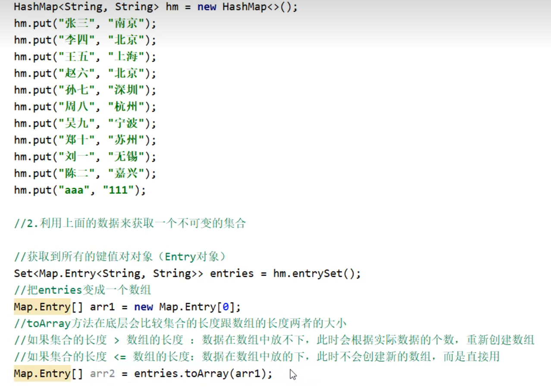Select the string literal "深圳"

point(125,90)
